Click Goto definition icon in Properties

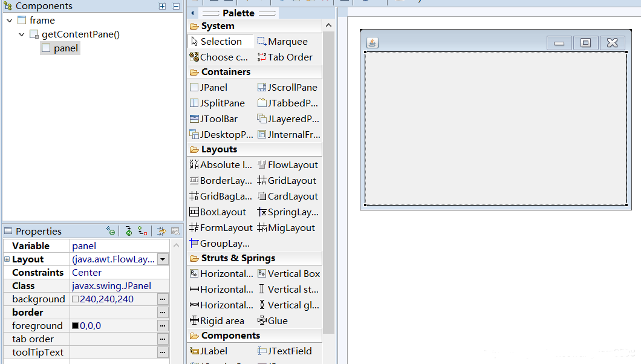128,231
